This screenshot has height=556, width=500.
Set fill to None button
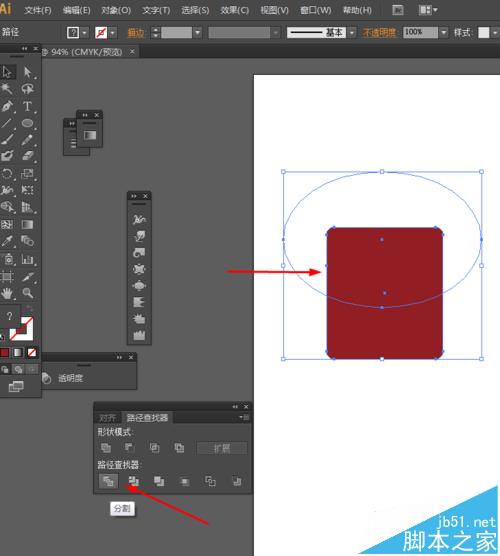point(32,352)
